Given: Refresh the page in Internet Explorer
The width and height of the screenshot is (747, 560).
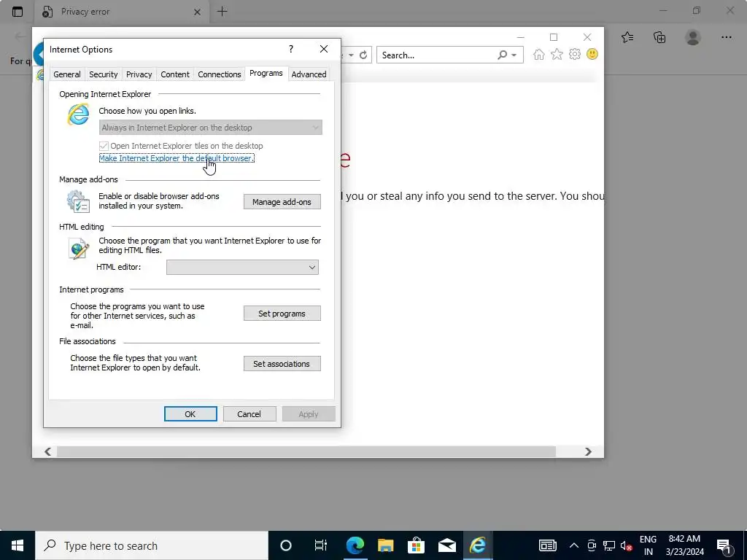Looking at the screenshot, I should (x=363, y=55).
